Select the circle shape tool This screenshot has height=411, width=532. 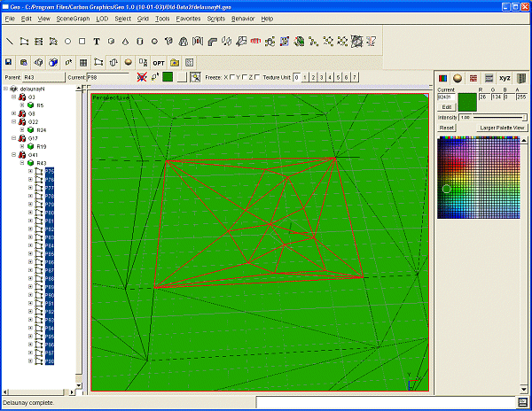pyautogui.click(x=67, y=41)
